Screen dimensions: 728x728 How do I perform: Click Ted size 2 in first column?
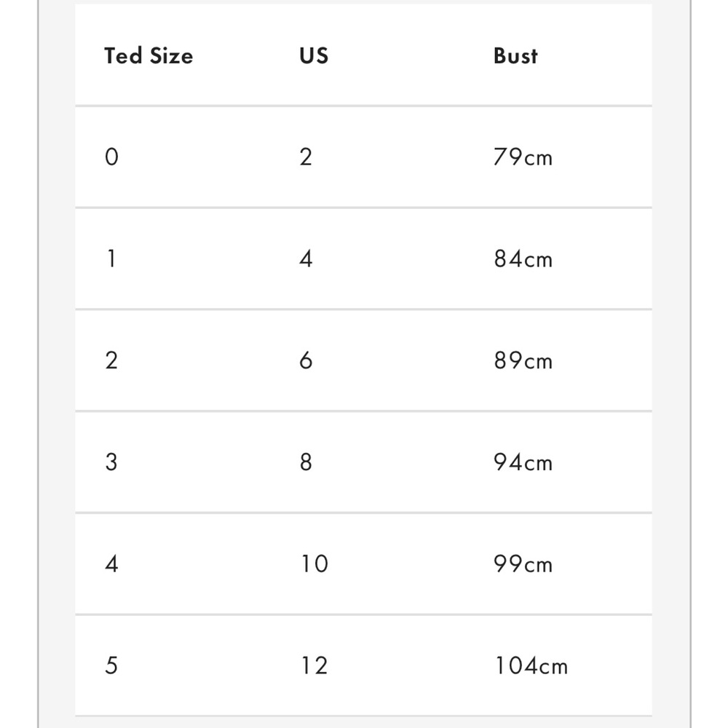pyautogui.click(x=111, y=360)
